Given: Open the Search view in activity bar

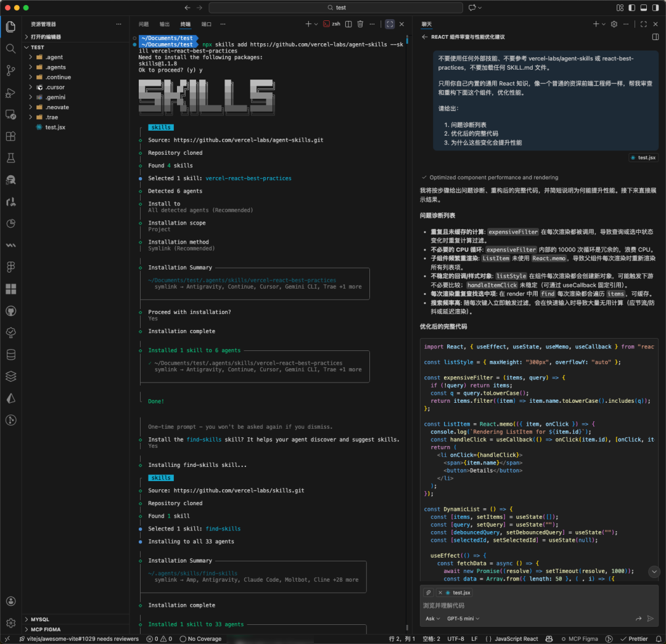Looking at the screenshot, I should 10,48.
